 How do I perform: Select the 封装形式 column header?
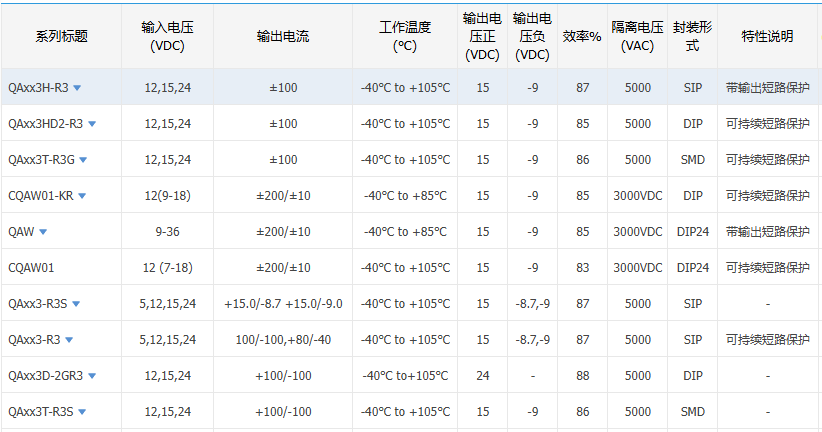[x=693, y=37]
